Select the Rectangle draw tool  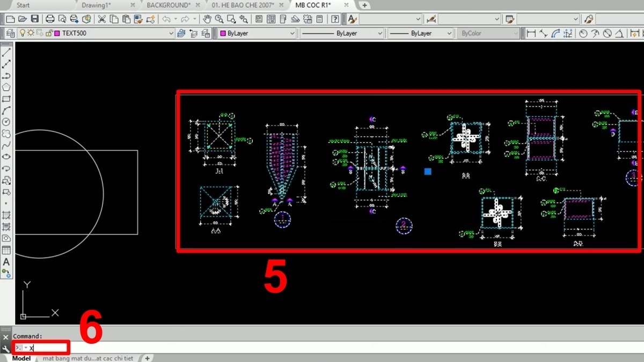(x=6, y=99)
